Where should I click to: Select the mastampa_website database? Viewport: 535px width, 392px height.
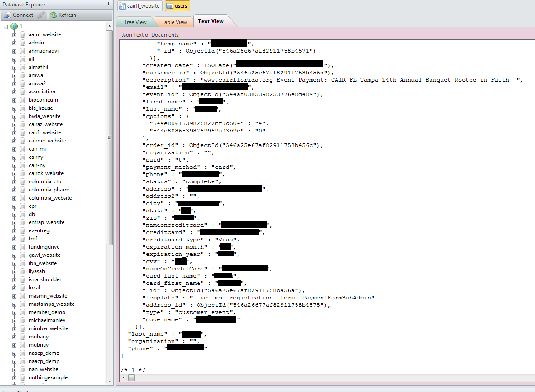(x=51, y=304)
